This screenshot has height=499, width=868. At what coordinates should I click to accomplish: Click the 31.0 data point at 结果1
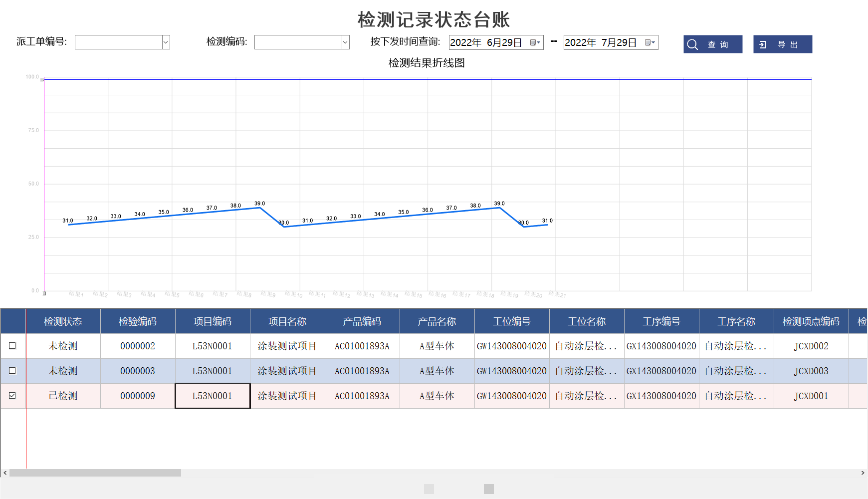68,225
